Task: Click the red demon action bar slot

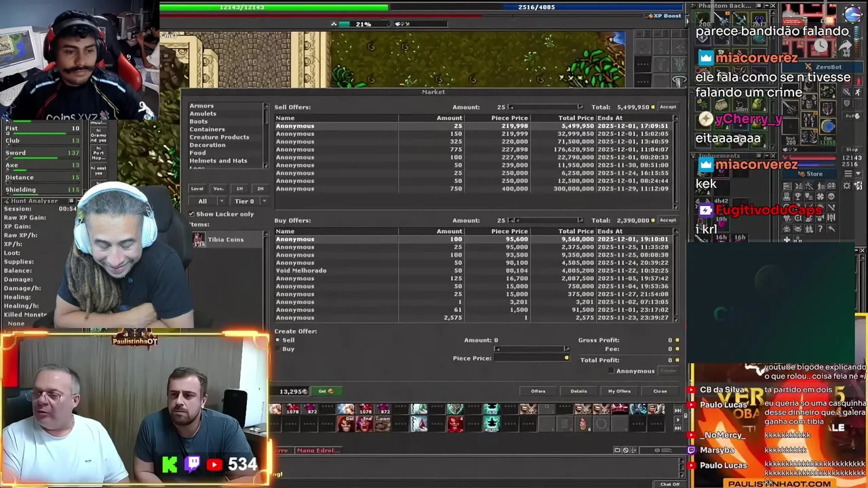Action: tap(456, 424)
